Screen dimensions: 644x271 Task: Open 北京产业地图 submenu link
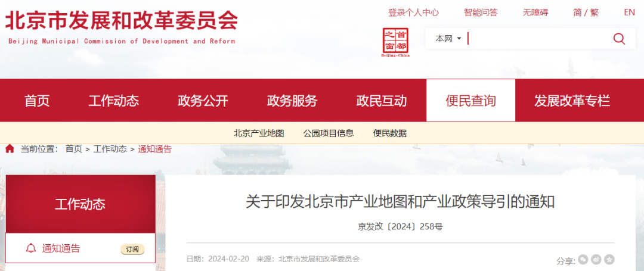(259, 133)
